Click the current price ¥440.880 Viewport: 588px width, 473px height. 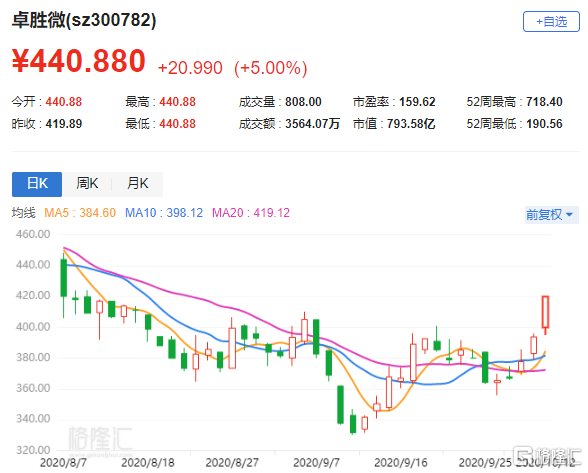click(x=78, y=61)
